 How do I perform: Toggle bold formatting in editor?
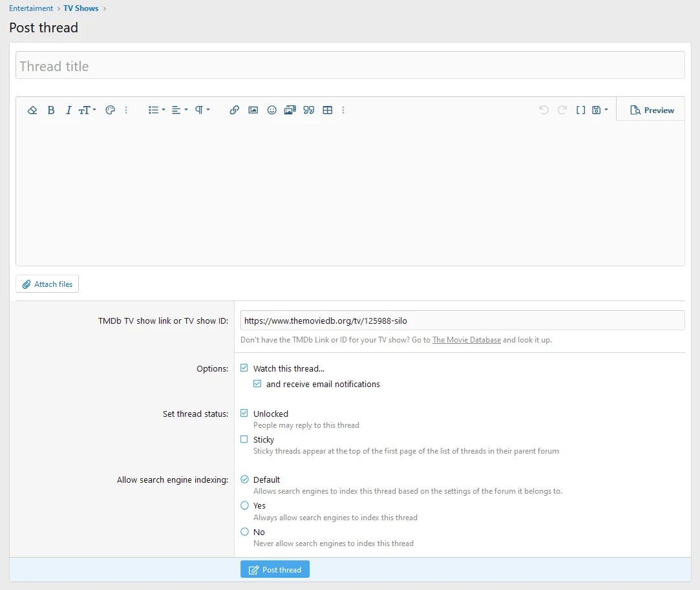(51, 111)
